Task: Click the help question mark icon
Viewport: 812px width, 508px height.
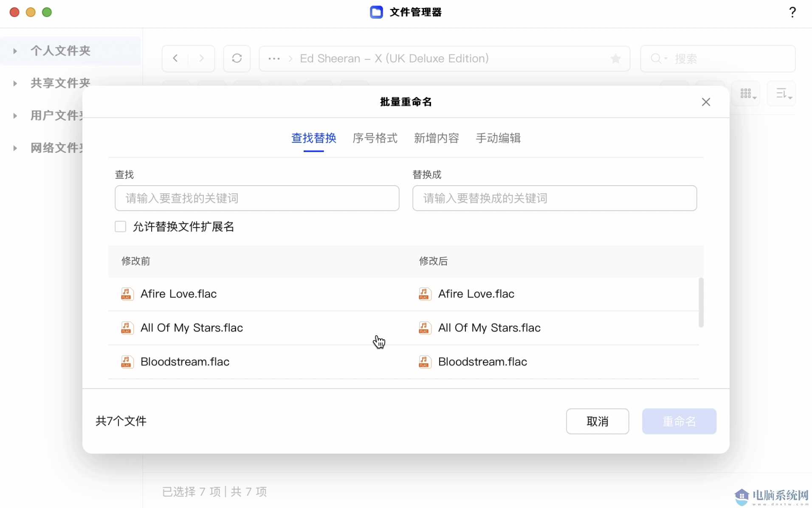Action: (792, 12)
